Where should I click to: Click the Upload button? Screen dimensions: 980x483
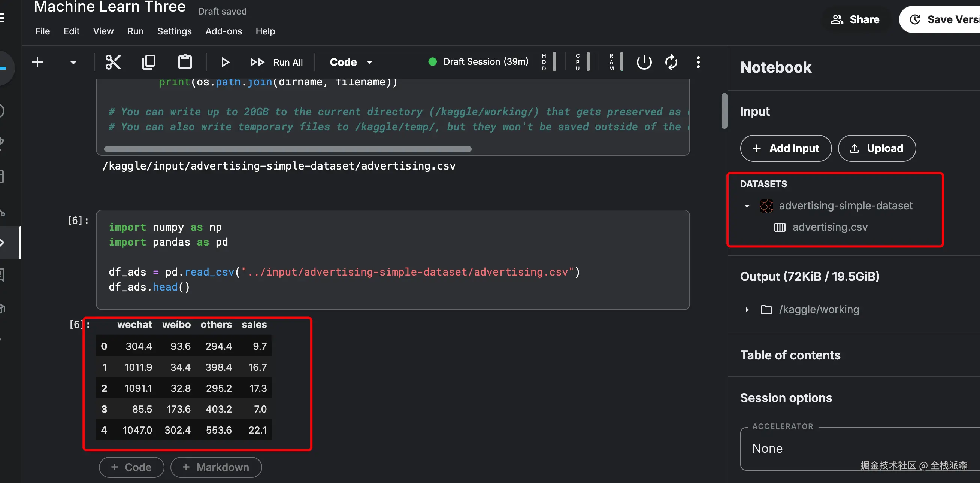pos(877,148)
